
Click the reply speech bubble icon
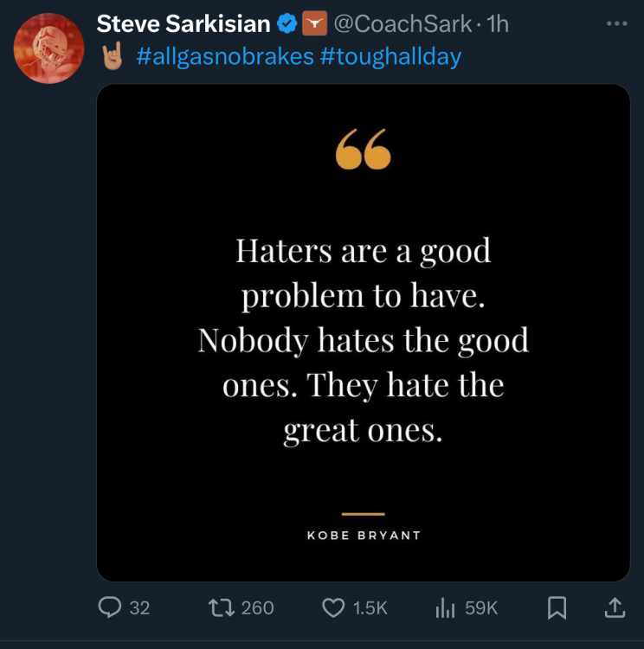pos(109,608)
